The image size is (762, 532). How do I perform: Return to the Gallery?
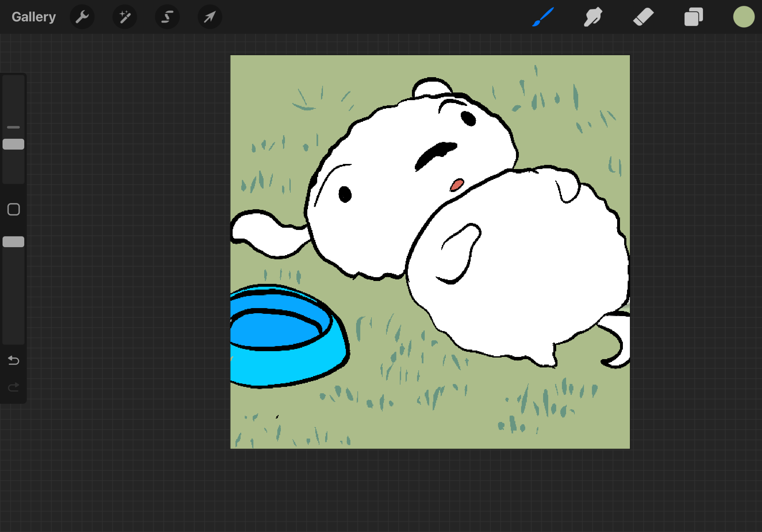click(x=34, y=17)
